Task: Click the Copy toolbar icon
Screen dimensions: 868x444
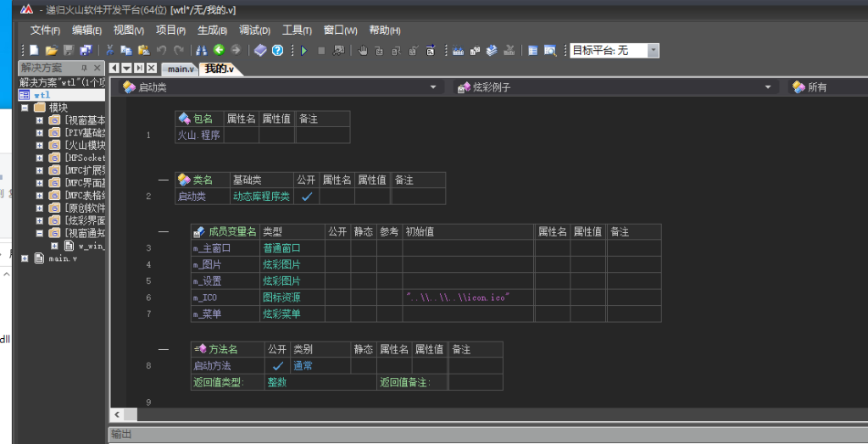Action: [126, 50]
